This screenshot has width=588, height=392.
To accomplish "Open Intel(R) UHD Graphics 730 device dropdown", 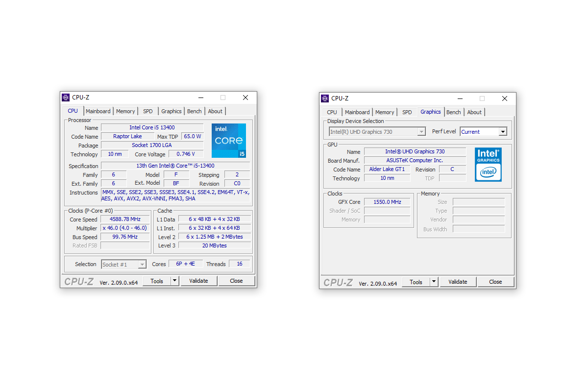I will [377, 131].
